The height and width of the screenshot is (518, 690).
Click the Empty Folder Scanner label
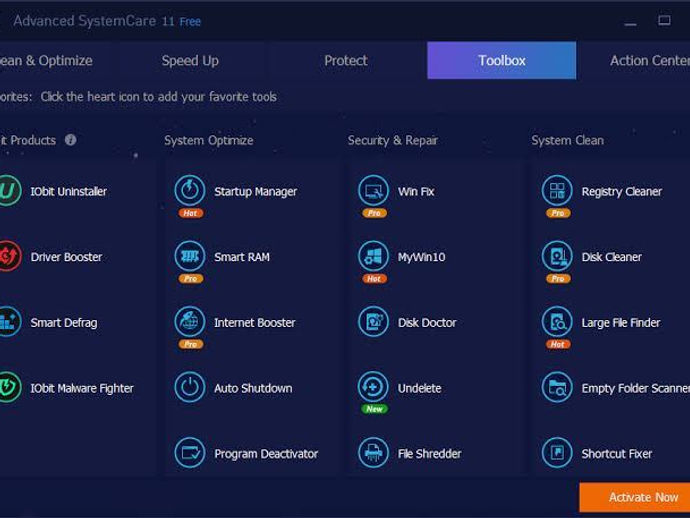click(635, 388)
